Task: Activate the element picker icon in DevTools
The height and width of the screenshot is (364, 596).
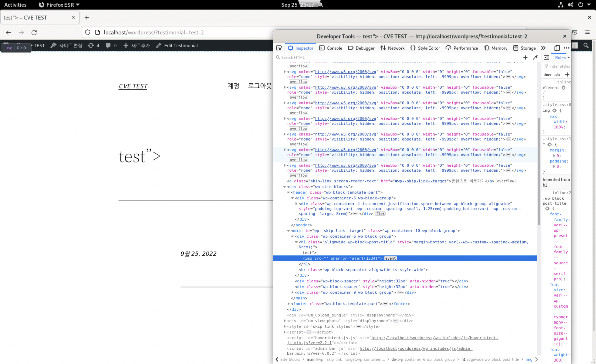Action: (x=279, y=48)
